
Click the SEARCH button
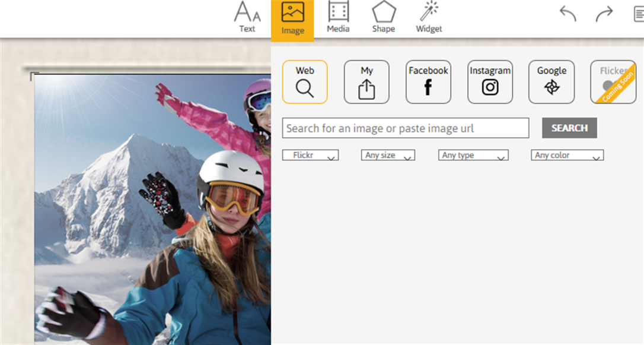pos(569,128)
